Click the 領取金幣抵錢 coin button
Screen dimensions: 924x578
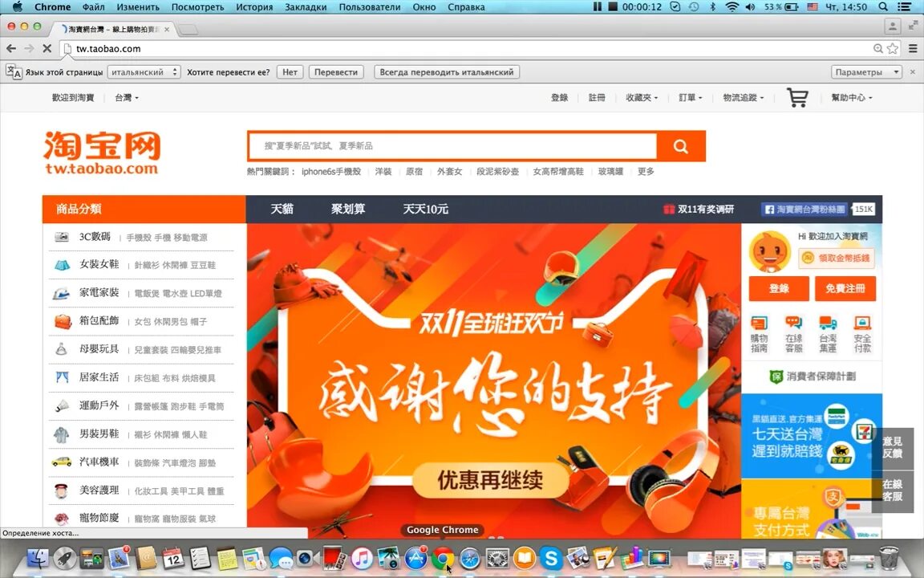(837, 258)
